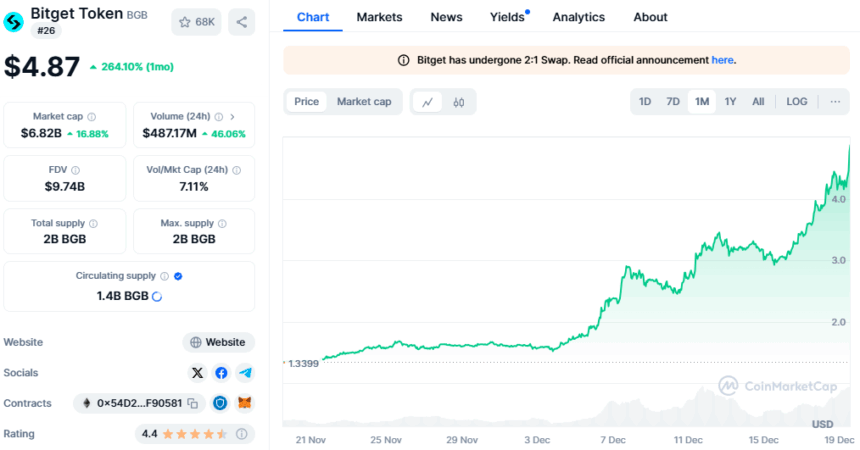Open the News tab
Image resolution: width=860 pixels, height=450 pixels.
coord(446,17)
